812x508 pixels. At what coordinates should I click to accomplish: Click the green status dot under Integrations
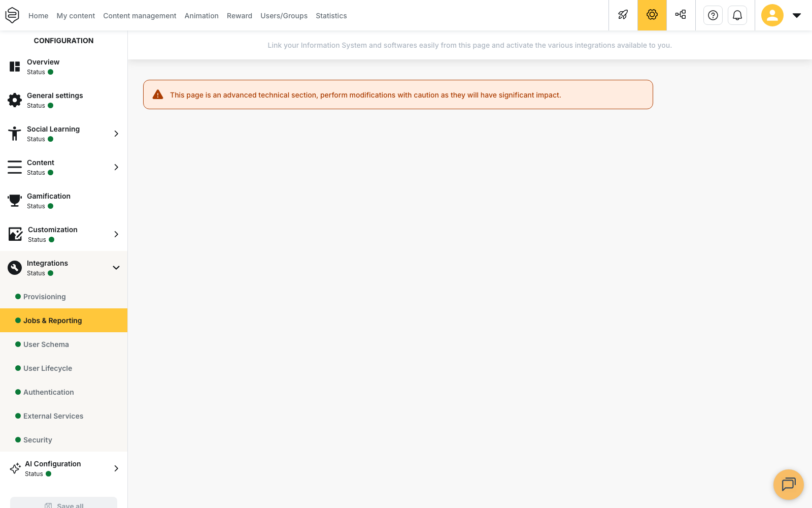(x=50, y=273)
